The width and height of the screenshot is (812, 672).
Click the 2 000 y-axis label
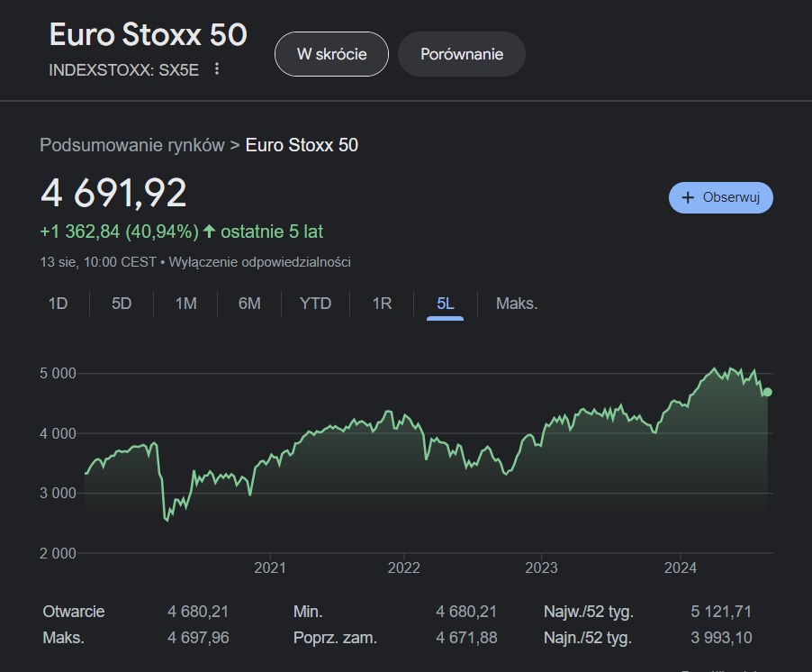coord(58,553)
